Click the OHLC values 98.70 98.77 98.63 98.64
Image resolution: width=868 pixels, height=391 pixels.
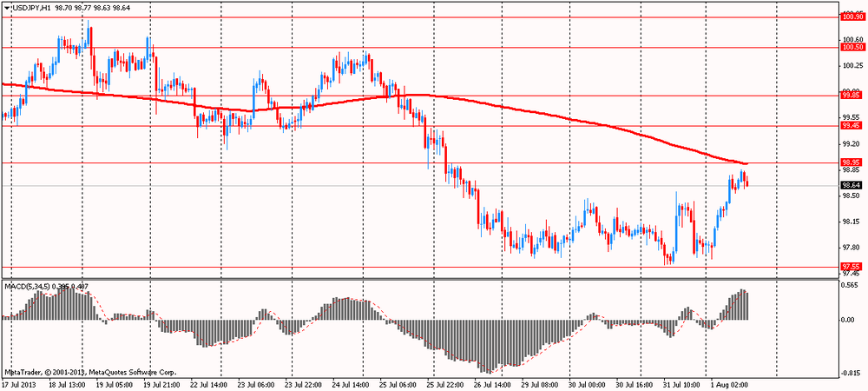92,10
